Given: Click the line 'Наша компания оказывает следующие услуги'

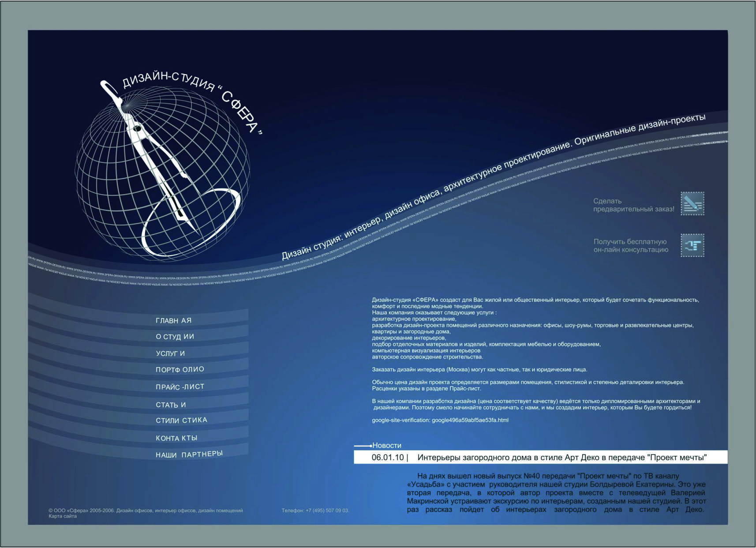Looking at the screenshot, I should (x=434, y=312).
